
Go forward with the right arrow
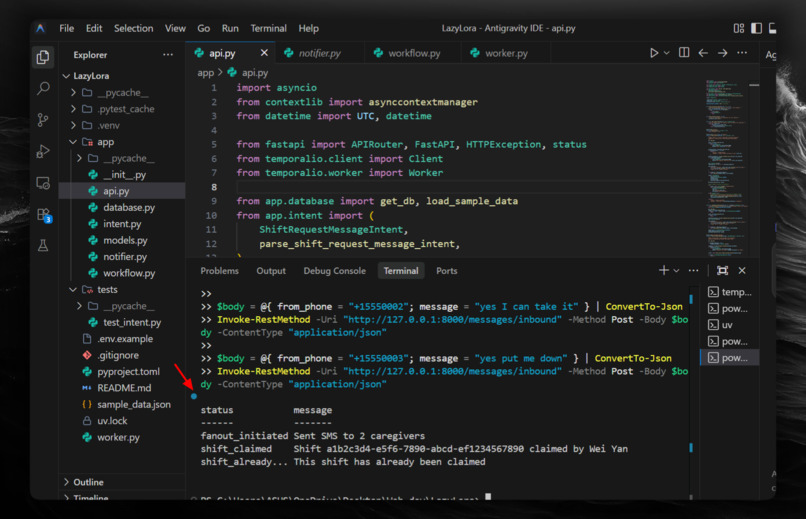pos(722,53)
